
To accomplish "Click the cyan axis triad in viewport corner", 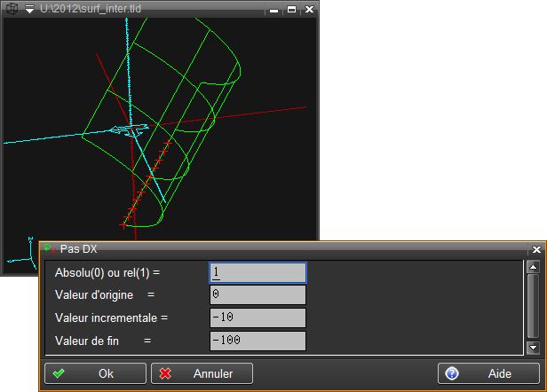I will 20,257.
